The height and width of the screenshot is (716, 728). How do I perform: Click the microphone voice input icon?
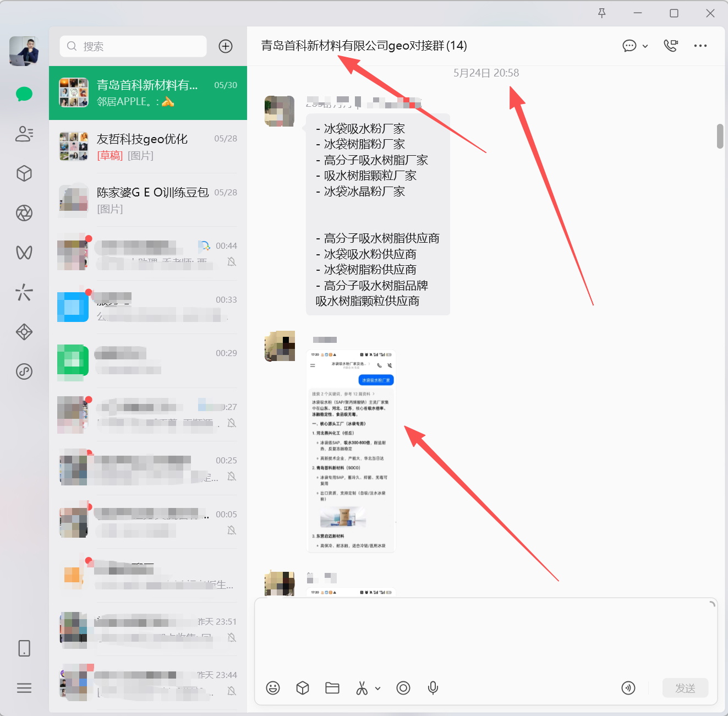click(433, 688)
